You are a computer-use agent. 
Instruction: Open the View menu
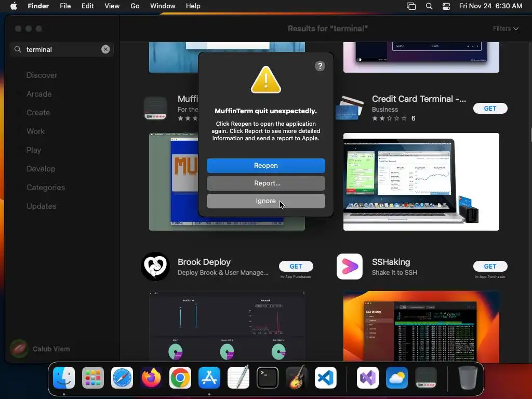[x=112, y=6]
